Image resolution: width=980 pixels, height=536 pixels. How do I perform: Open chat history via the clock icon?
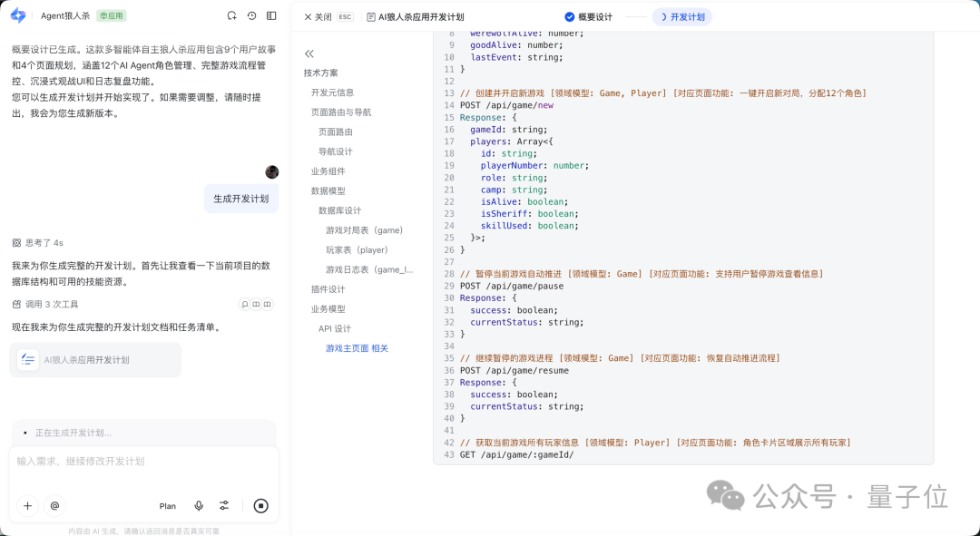[252, 16]
